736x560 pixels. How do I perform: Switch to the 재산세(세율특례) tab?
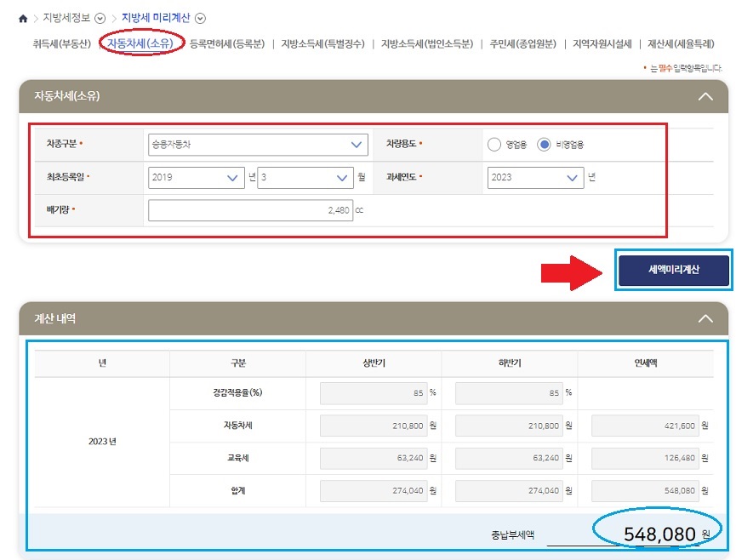click(x=681, y=43)
